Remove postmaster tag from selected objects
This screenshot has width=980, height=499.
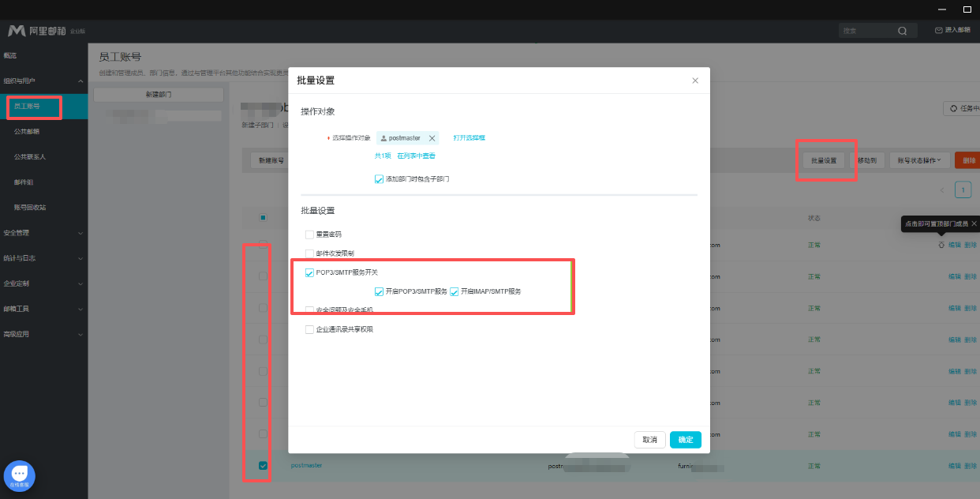click(432, 138)
